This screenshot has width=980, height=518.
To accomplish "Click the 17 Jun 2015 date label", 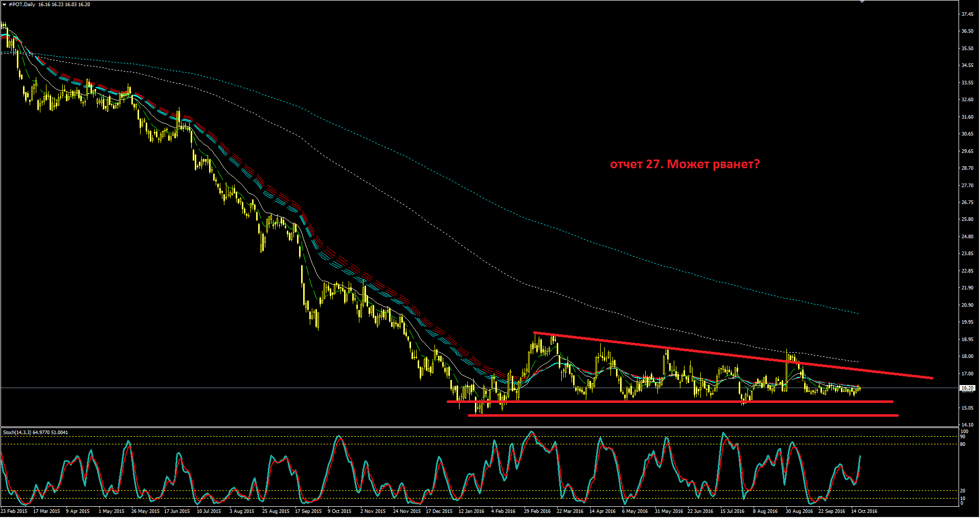I will tap(177, 511).
